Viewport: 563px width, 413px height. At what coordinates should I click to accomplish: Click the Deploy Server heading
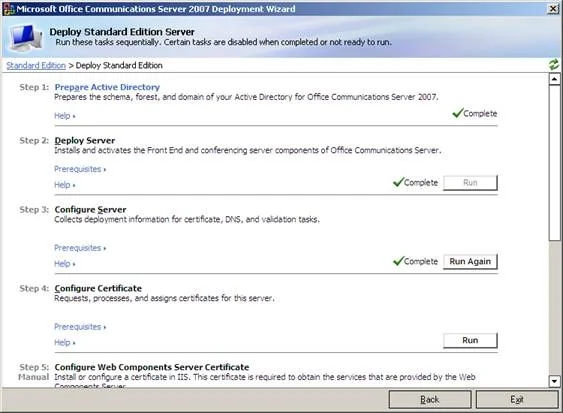(x=85, y=140)
